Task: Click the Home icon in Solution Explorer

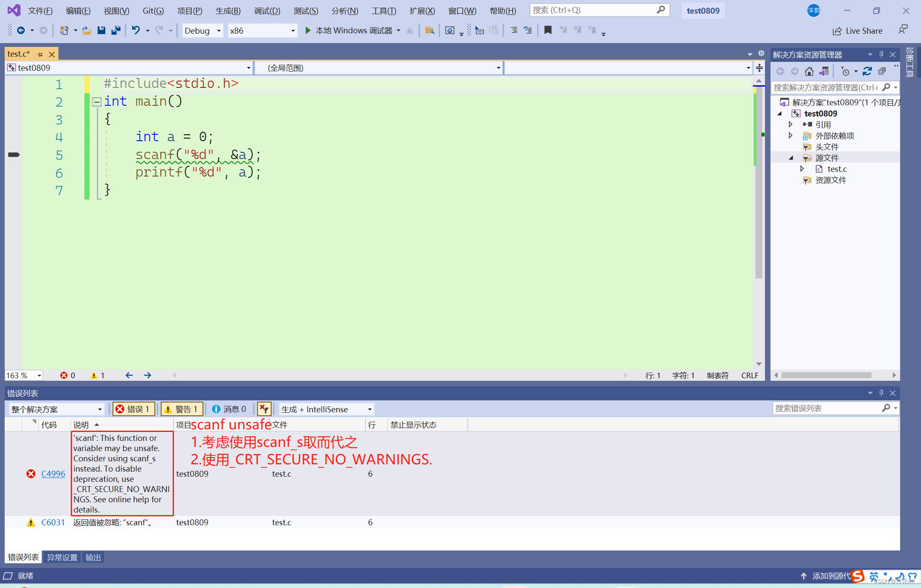Action: click(809, 71)
